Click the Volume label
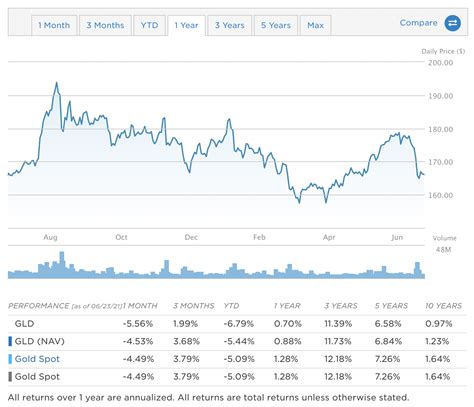The width and height of the screenshot is (474, 407). (444, 238)
